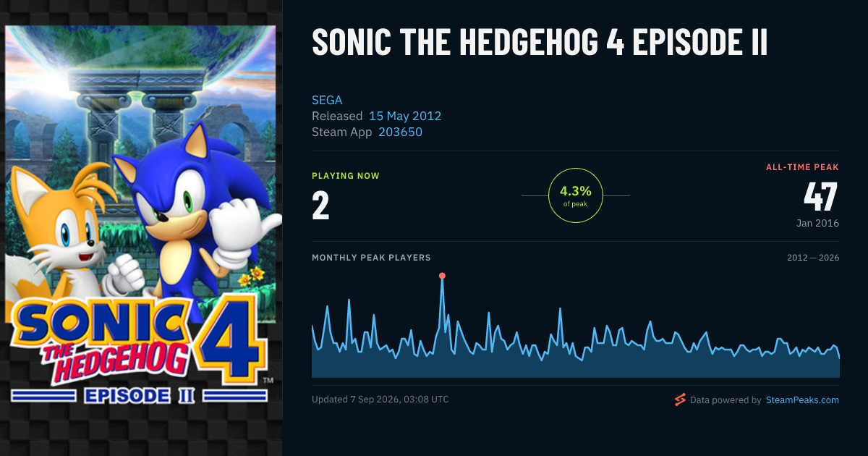Click the Updated 7 Sep 2026 timestamp

pos(380,400)
